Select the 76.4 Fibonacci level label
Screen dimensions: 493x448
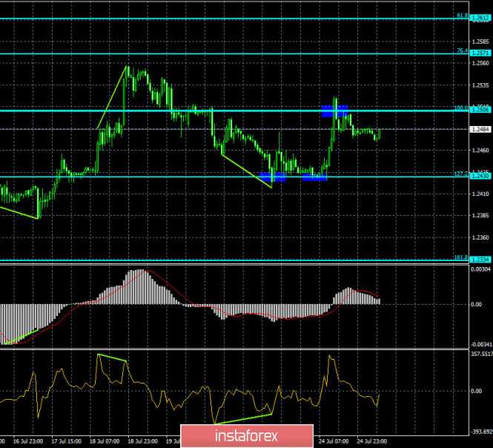(x=462, y=51)
